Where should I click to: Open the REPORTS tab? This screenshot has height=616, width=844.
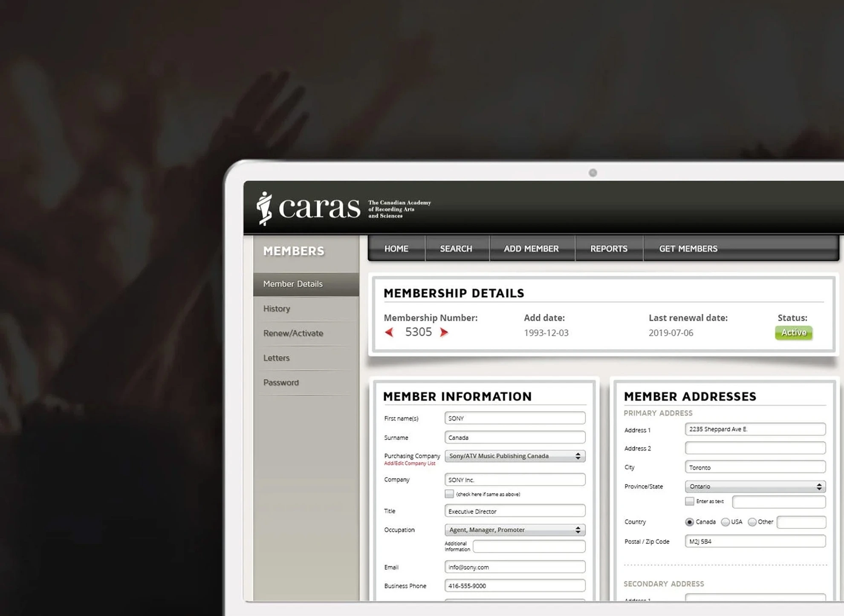(x=609, y=249)
